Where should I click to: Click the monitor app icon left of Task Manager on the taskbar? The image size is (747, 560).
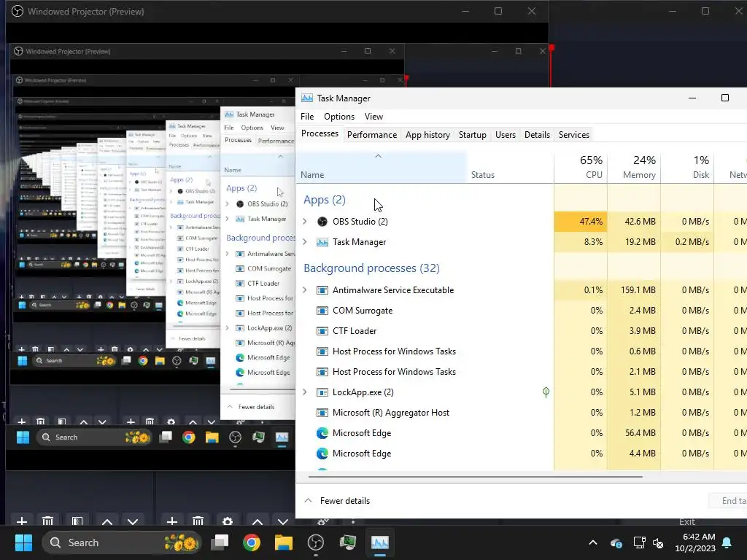click(x=348, y=542)
